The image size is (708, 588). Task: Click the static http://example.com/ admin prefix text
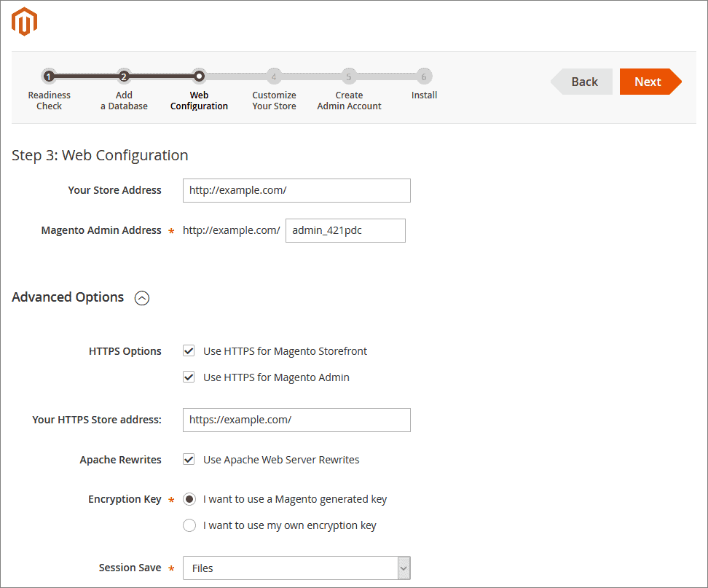pyautogui.click(x=232, y=230)
